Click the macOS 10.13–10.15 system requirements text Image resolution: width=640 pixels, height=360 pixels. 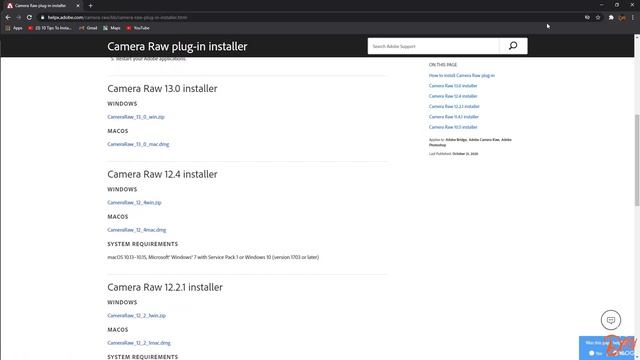[x=213, y=257]
